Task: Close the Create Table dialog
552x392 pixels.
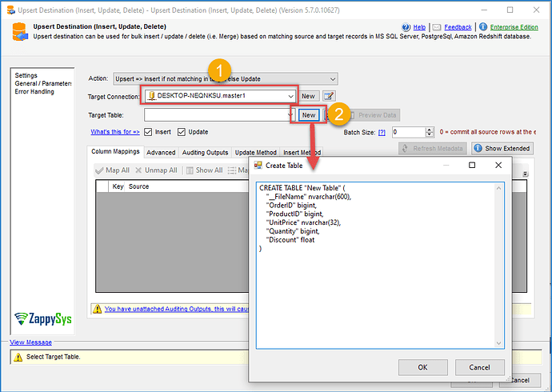Action: coord(498,165)
